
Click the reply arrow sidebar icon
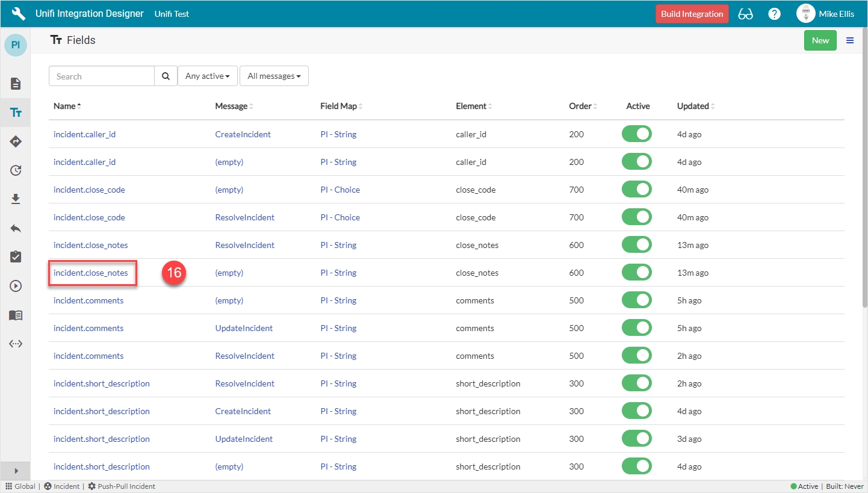[x=16, y=228]
